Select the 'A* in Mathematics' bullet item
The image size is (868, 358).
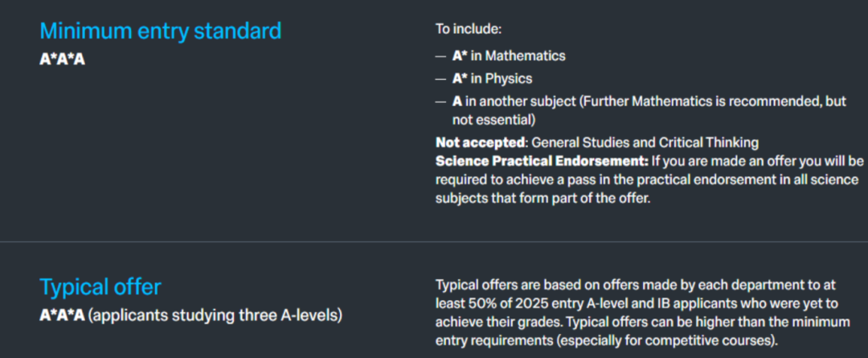click(x=509, y=56)
